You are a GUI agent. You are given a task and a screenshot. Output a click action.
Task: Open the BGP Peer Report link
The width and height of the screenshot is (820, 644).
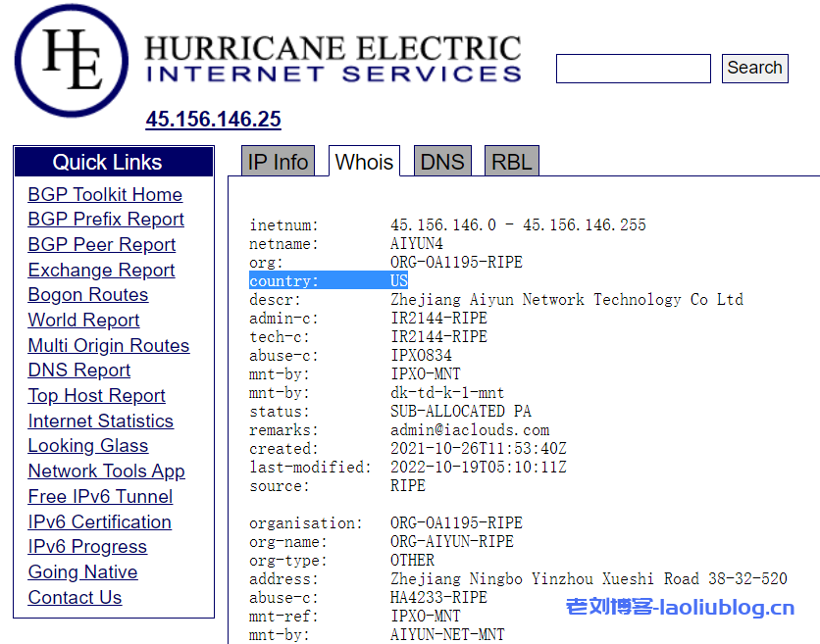[102, 245]
